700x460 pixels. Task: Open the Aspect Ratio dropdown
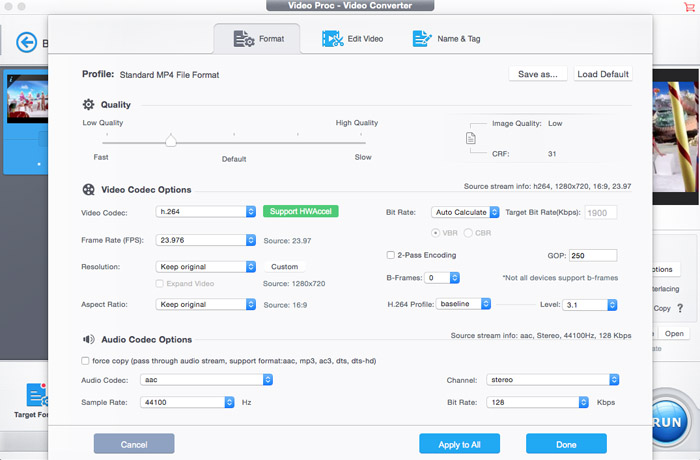click(205, 304)
